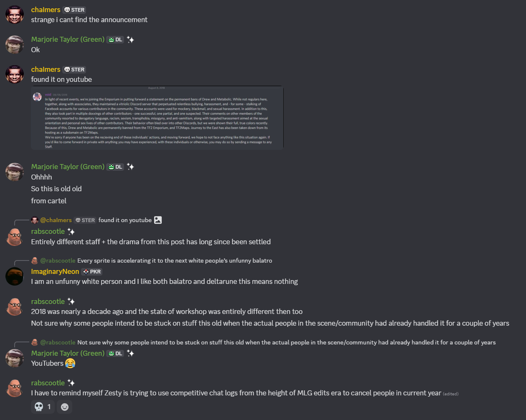Jump to replied 'Not sure why some people' message
The width and height of the screenshot is (526, 420).
pyautogui.click(x=287, y=342)
